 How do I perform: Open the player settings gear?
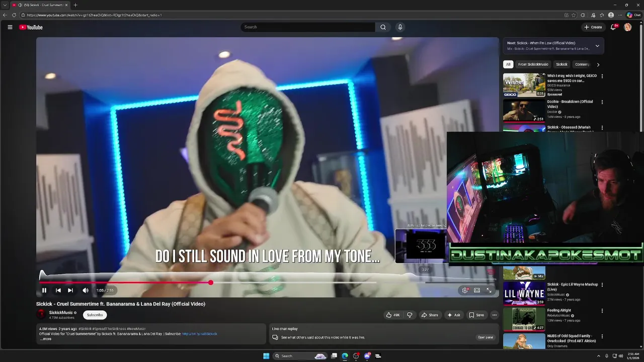coord(465,290)
